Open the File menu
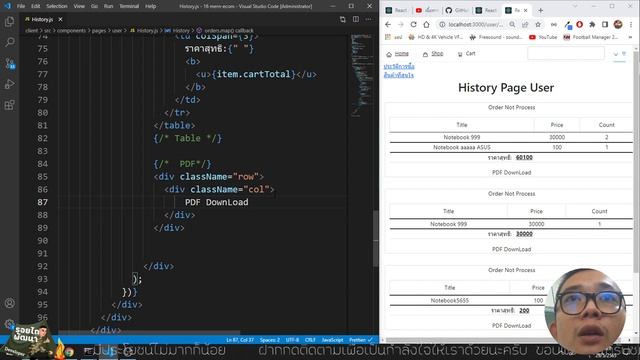The width and height of the screenshot is (640, 360). tap(21, 6)
